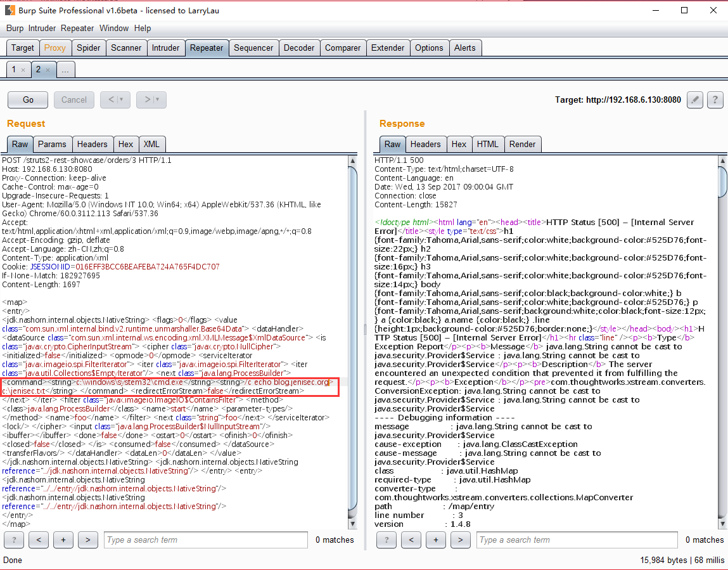Go to previous match in request search

click(39, 540)
